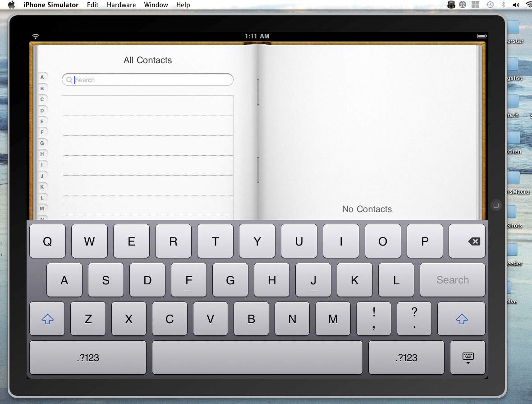Click the simulator battery indicator

pos(482,36)
